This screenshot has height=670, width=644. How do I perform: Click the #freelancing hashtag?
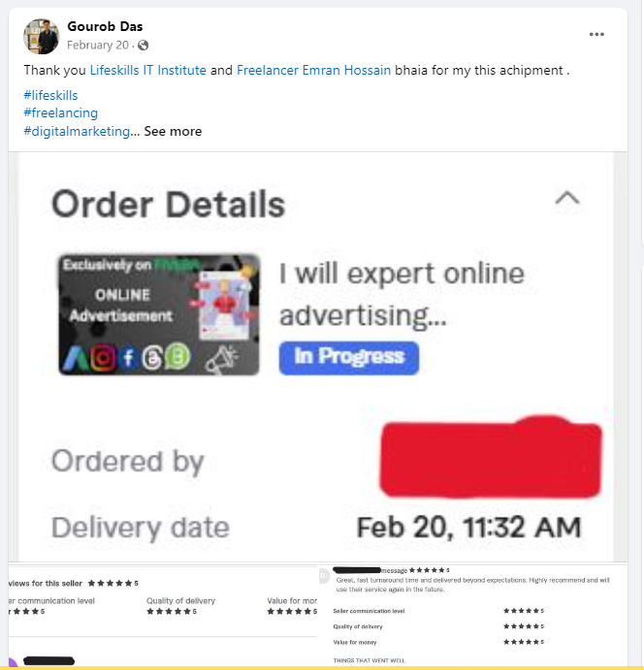coord(61,112)
